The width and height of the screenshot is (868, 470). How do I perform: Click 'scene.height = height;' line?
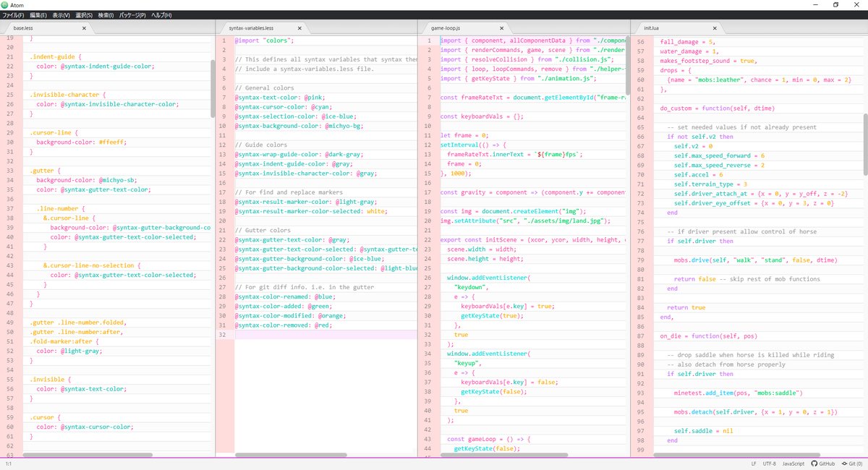(485, 258)
